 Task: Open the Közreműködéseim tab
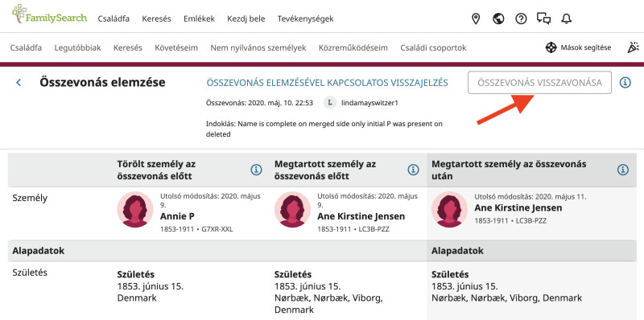[x=353, y=47]
